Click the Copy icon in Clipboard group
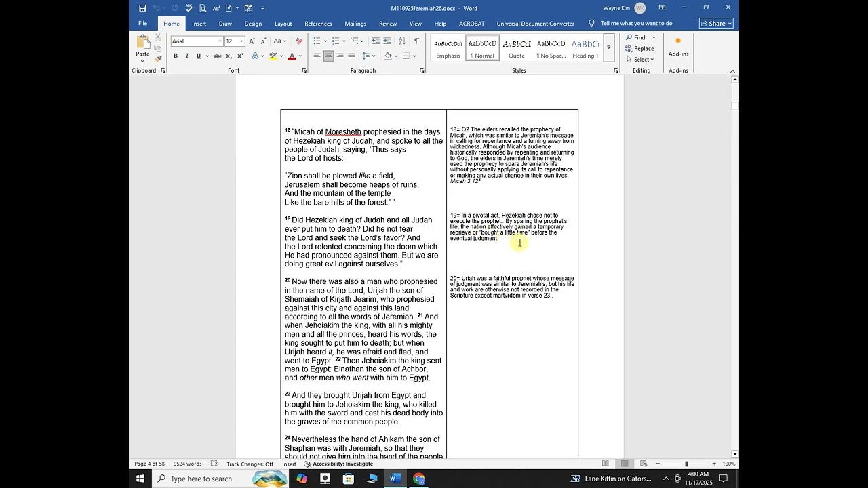Image resolution: width=868 pixels, height=488 pixels. click(158, 48)
